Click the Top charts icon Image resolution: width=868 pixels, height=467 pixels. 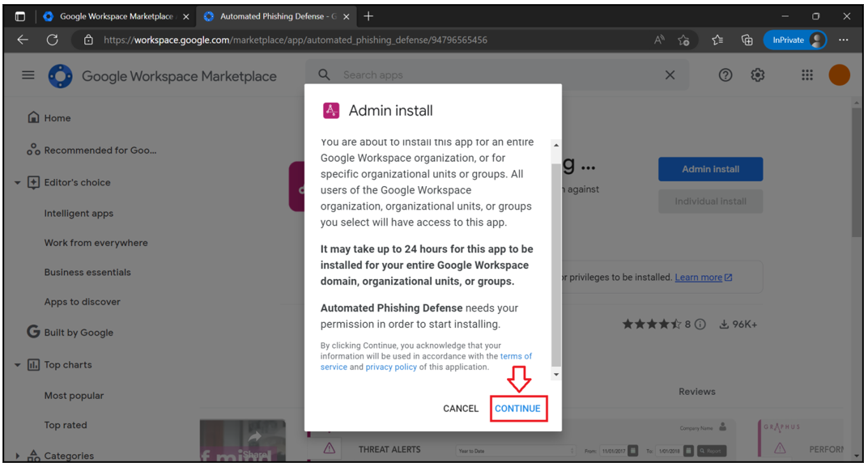click(x=33, y=365)
